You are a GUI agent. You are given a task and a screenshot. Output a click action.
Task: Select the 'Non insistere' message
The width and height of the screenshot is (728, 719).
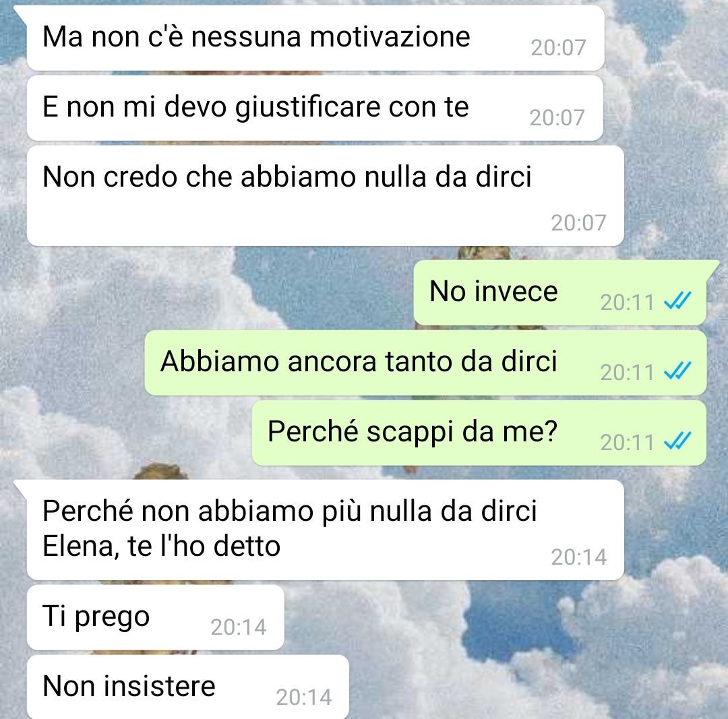coord(187,687)
